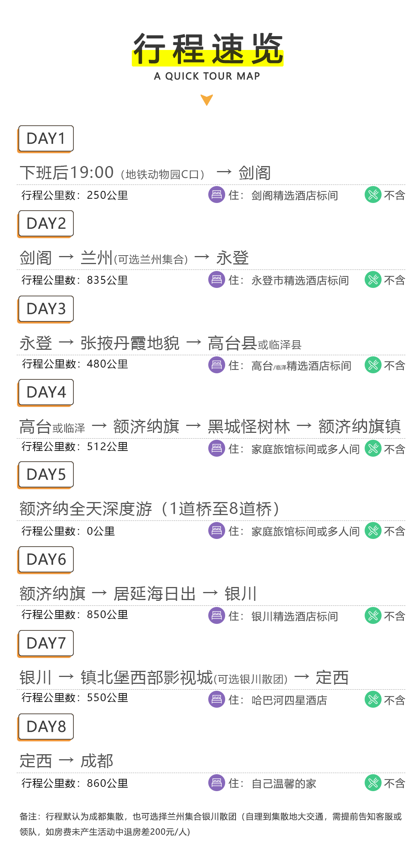Click the green meal icon in DAY6 row
Image resolution: width=415 pixels, height=868 pixels.
[373, 615]
